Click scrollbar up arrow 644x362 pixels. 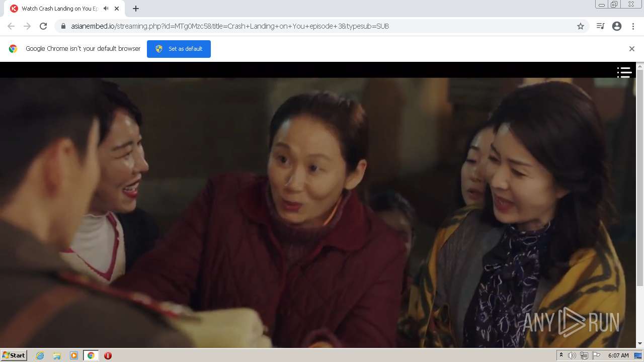pyautogui.click(x=640, y=66)
